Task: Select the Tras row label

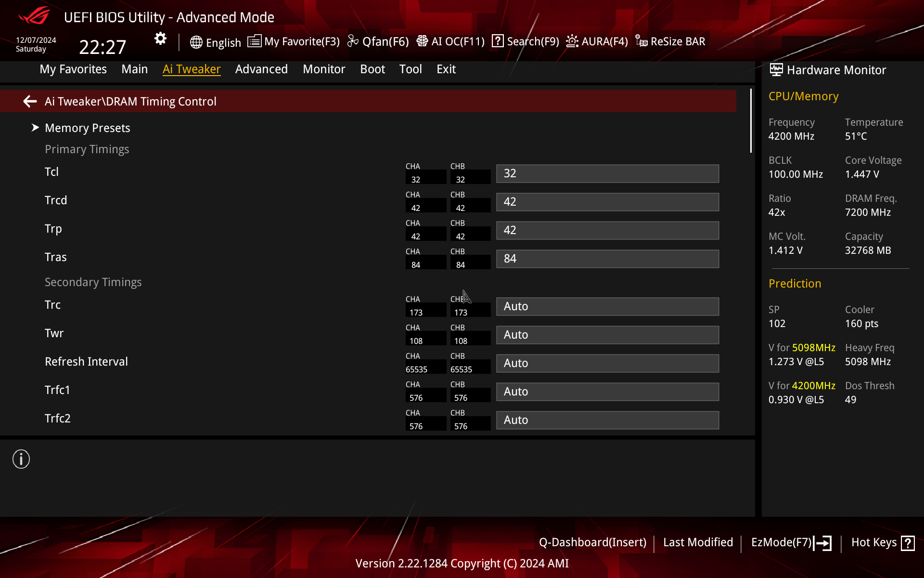Action: [x=56, y=257]
